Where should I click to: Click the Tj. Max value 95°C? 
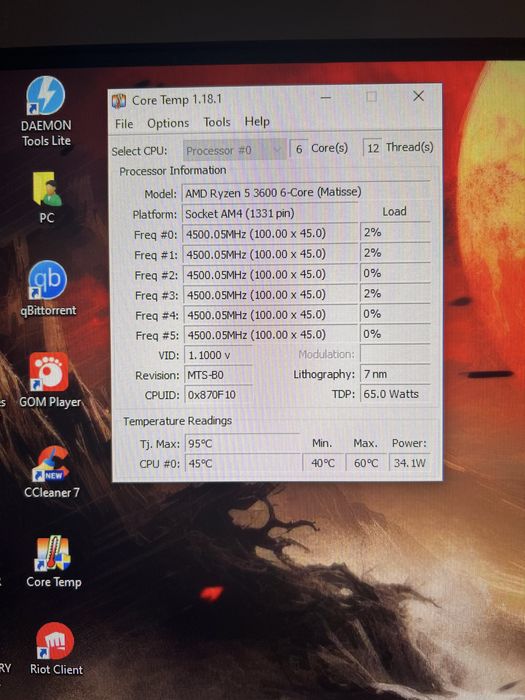point(243,444)
